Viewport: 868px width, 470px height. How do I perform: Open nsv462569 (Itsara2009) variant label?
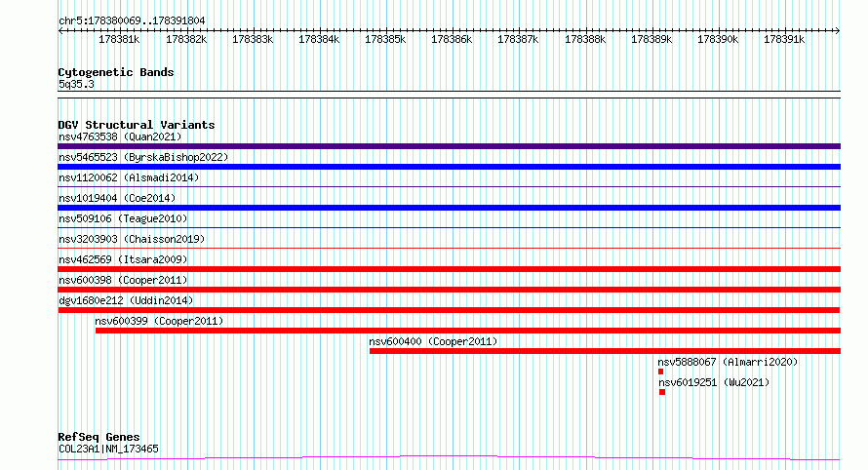[x=123, y=259]
